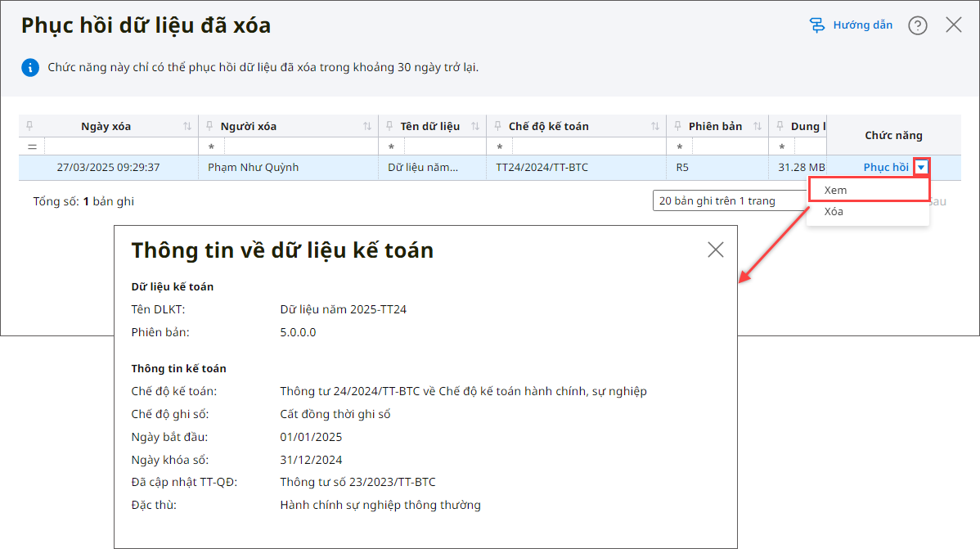The image size is (980, 549).
Task: Click the Tổng số: 1 bản ghi text
Action: [x=83, y=201]
